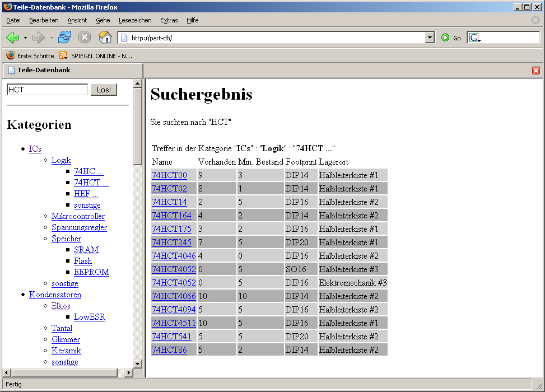The width and height of the screenshot is (545, 392).
Task: Open the 74HCT ... category link
Action: (91, 183)
